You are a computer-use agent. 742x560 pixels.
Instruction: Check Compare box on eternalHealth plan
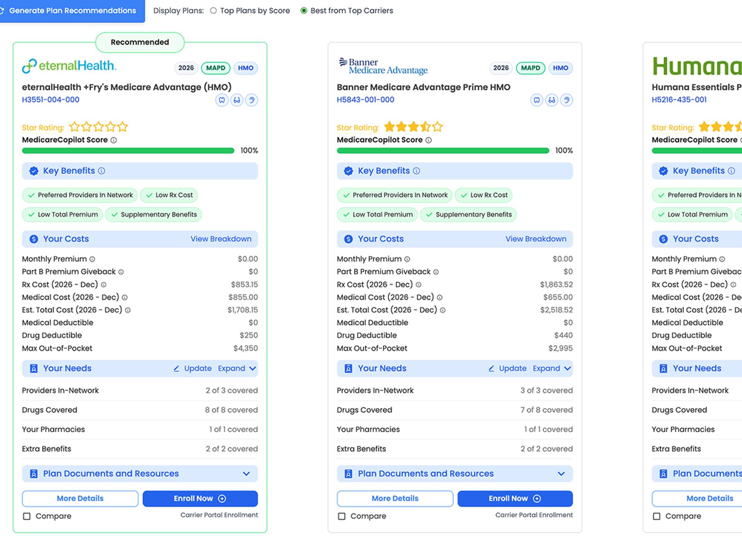[x=27, y=516]
